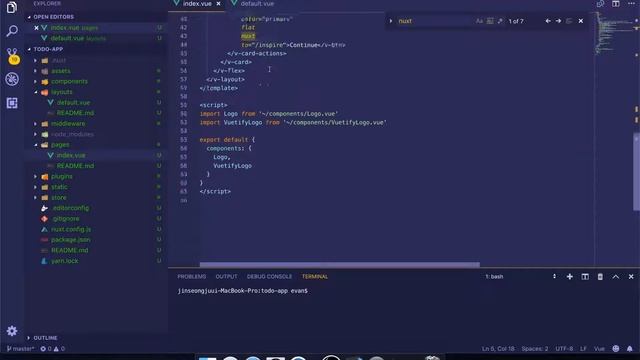Expand the components folder
The width and height of the screenshot is (640, 360).
click(x=69, y=82)
